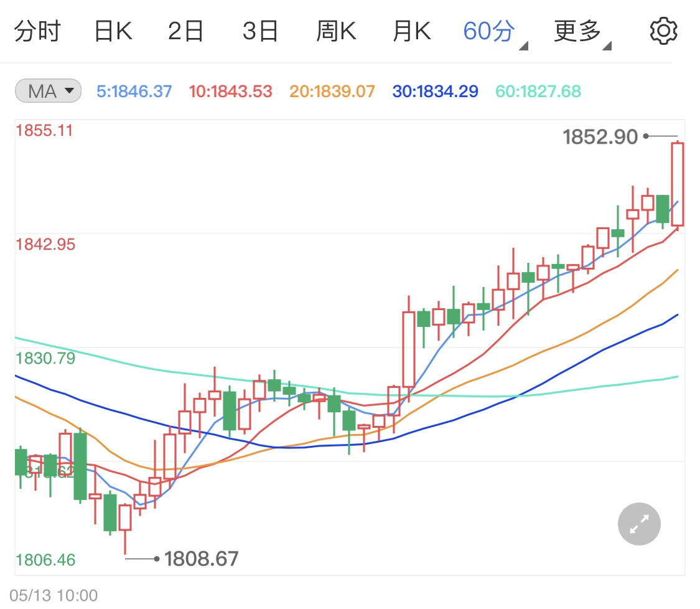The width and height of the screenshot is (700, 609).
Task: Click y-axis label 1830.79
Action: coord(45,358)
